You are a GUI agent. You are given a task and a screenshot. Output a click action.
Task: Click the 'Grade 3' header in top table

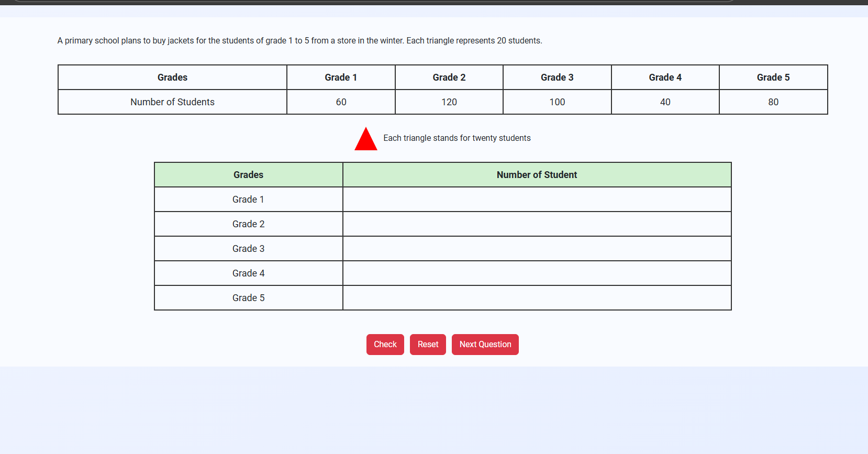pyautogui.click(x=557, y=77)
